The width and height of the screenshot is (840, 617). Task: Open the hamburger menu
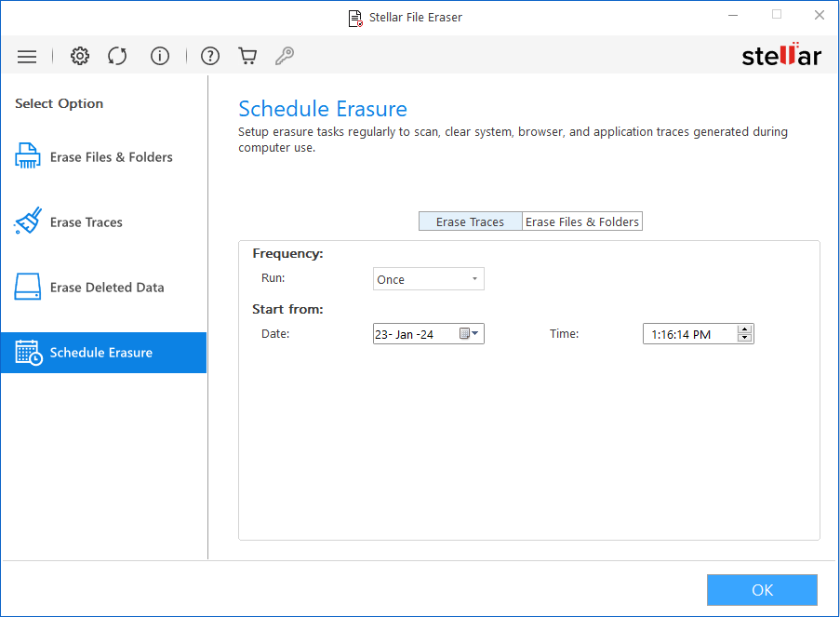(x=27, y=56)
